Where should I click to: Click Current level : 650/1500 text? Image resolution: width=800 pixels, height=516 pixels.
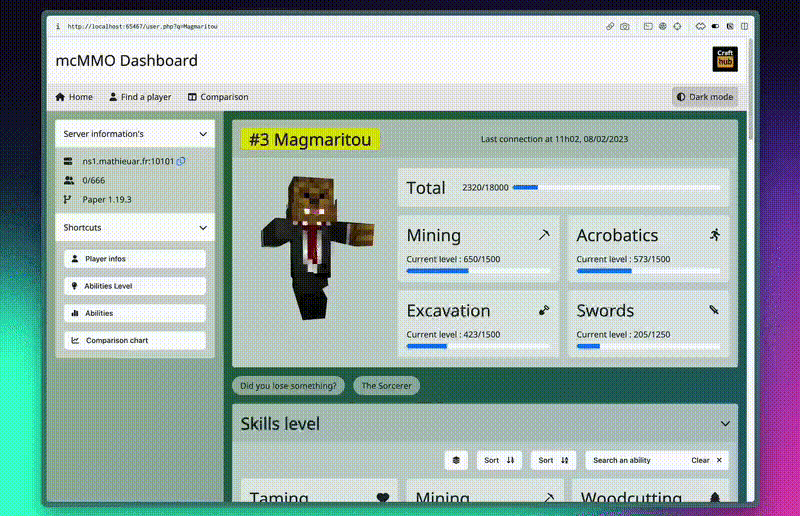(453, 259)
